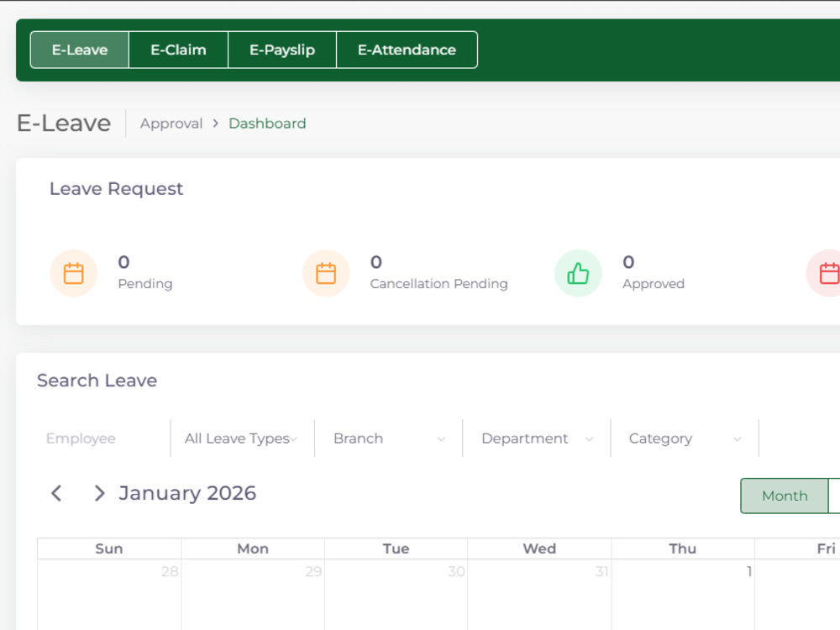Click the Cancellation Pending label

click(x=438, y=283)
